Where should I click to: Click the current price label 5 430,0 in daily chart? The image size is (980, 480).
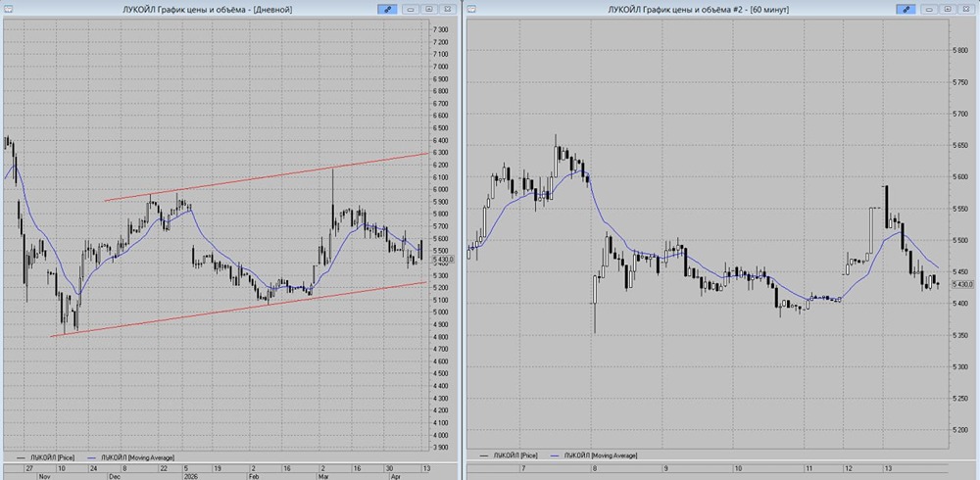click(443, 260)
